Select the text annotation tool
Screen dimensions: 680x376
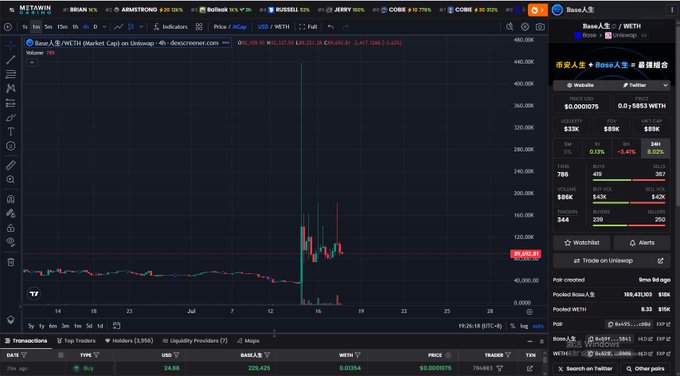(10, 131)
